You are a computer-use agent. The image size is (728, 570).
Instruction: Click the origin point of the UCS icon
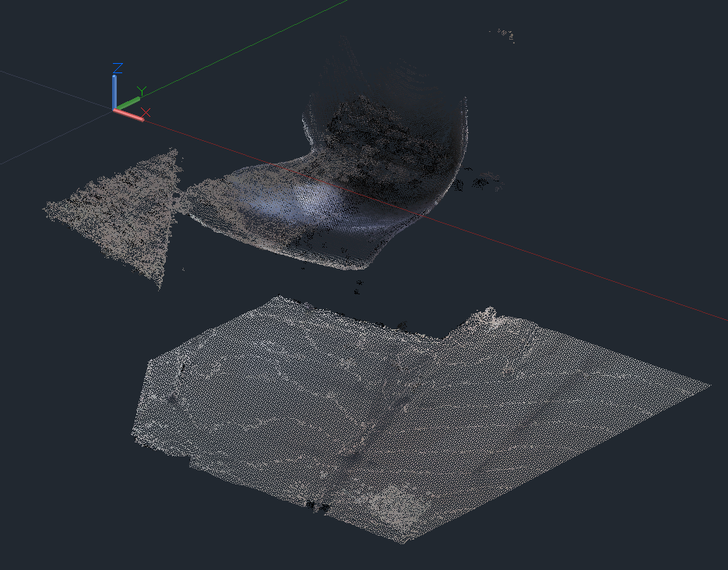tap(115, 108)
